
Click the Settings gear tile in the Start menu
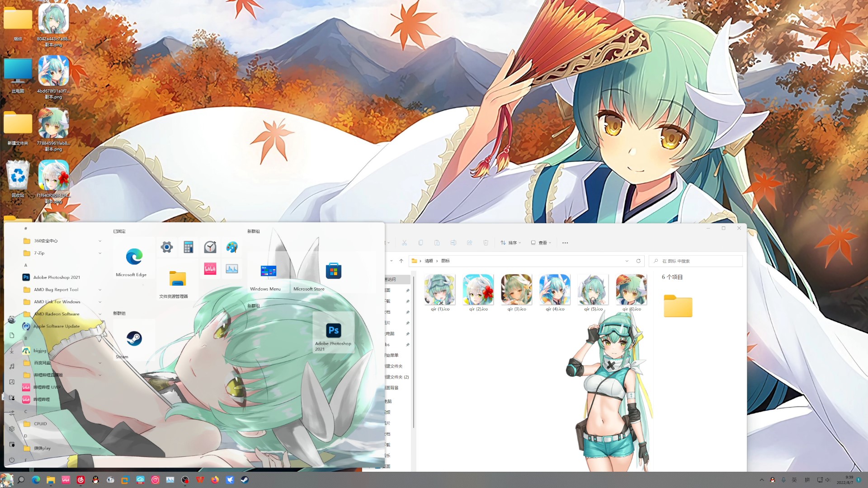click(167, 247)
